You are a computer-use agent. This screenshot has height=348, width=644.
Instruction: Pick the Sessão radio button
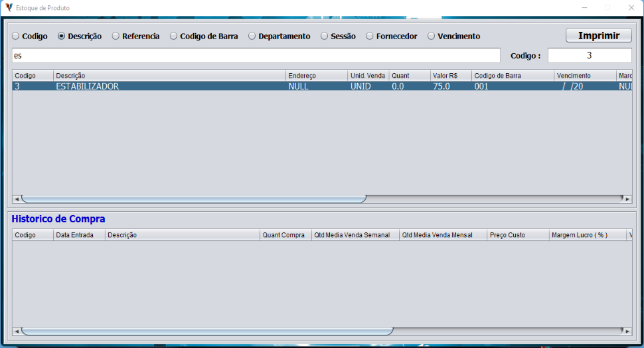[325, 37]
